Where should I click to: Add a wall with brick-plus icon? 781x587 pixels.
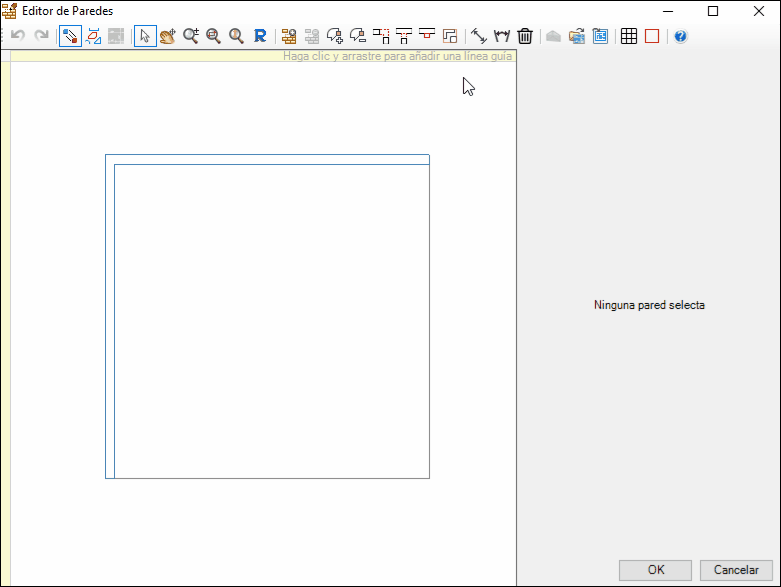point(289,36)
